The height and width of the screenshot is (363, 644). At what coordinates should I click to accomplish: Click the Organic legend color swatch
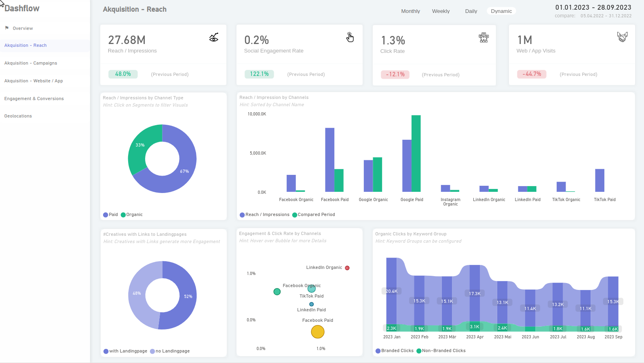point(123,215)
